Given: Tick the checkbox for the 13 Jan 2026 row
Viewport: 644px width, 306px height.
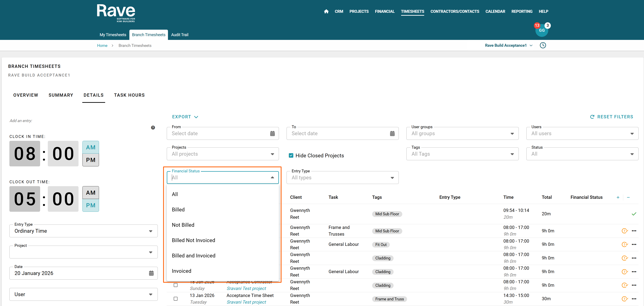Looking at the screenshot, I should [175, 299].
